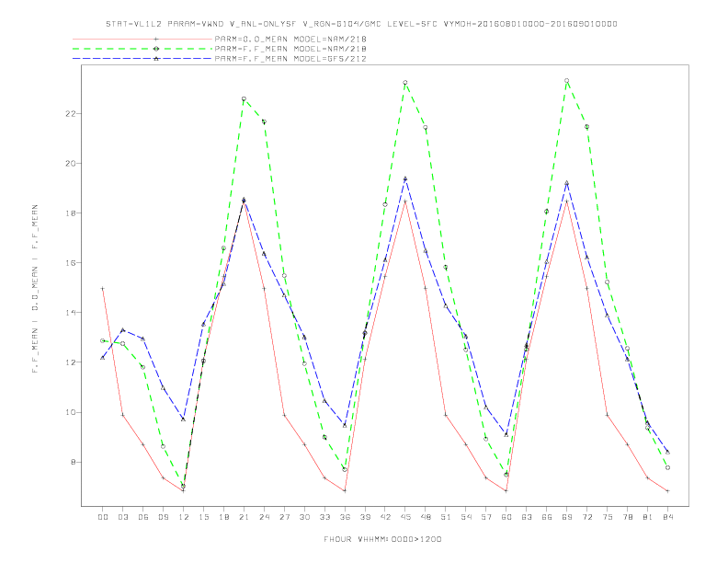
Task: Click the green circle marker at hour 09
Action: tap(163, 447)
